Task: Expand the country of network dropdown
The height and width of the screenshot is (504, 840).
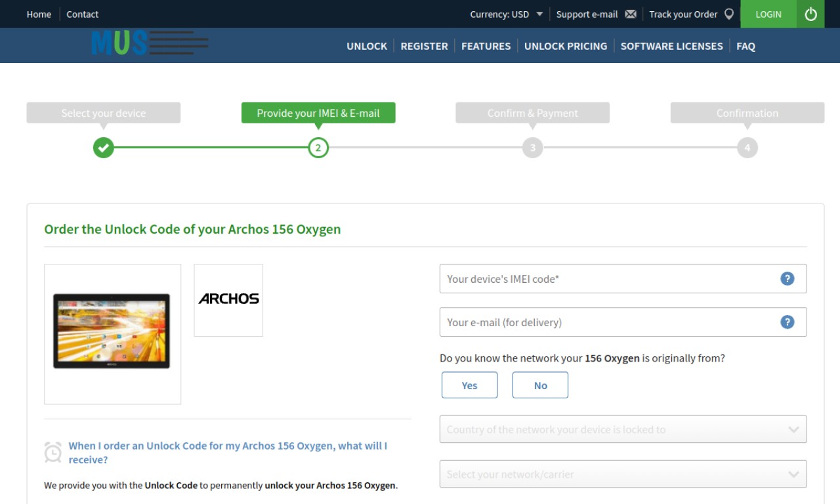Action: (623, 429)
